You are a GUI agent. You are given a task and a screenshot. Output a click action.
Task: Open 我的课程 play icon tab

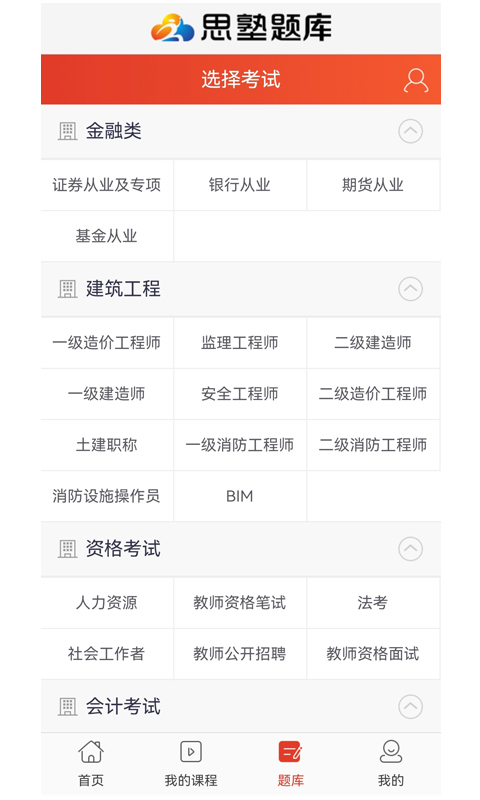pos(191,752)
